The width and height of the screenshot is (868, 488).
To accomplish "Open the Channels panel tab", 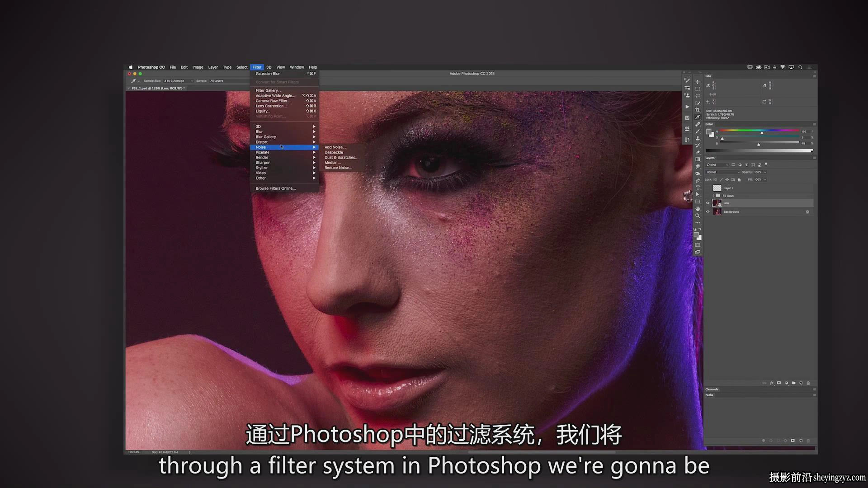I will (x=712, y=389).
